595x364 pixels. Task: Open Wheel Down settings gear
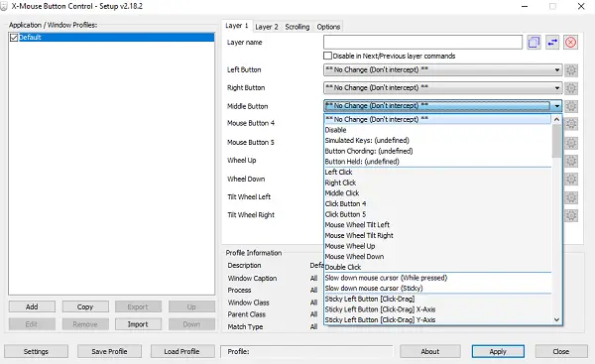(x=571, y=179)
